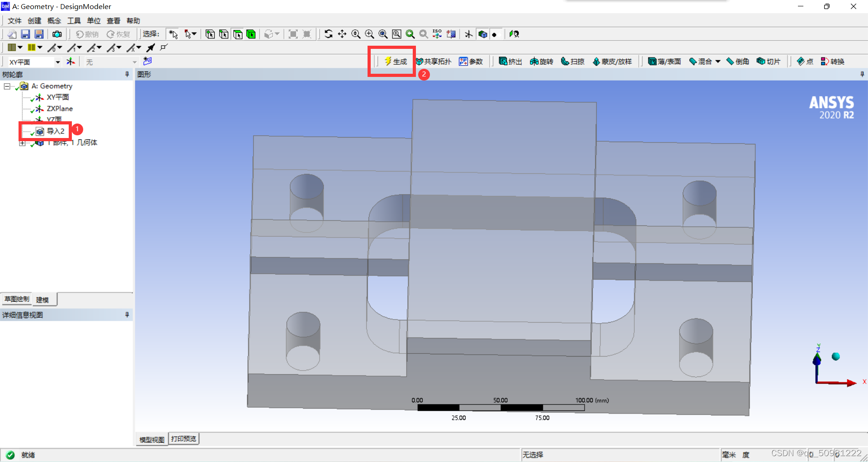This screenshot has height=462, width=868.
Task: Click the rotate view icon
Action: (x=329, y=34)
